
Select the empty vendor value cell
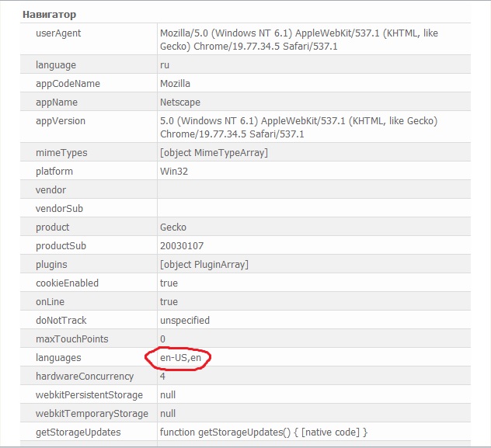314,189
